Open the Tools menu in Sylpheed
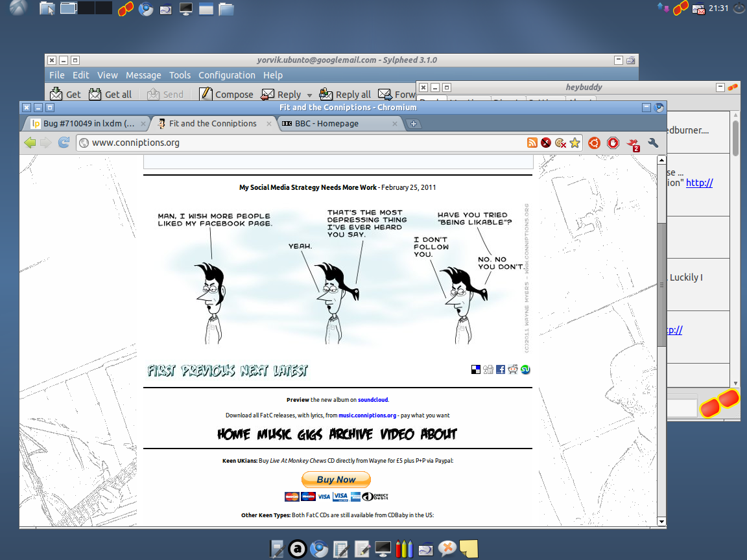 180,75
